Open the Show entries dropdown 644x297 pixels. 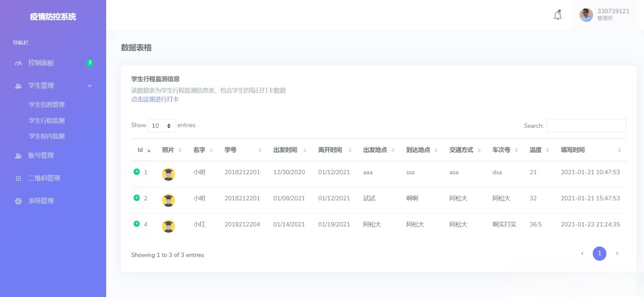[x=162, y=125]
